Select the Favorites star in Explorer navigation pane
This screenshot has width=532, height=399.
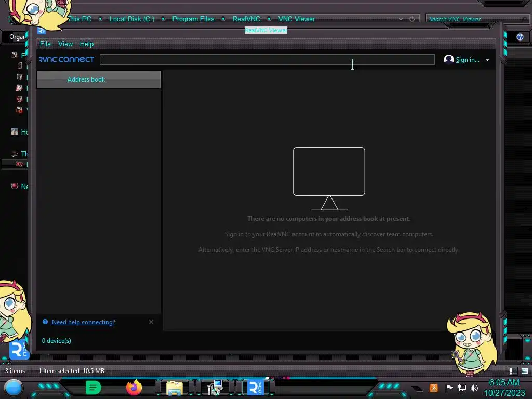[x=15, y=55]
